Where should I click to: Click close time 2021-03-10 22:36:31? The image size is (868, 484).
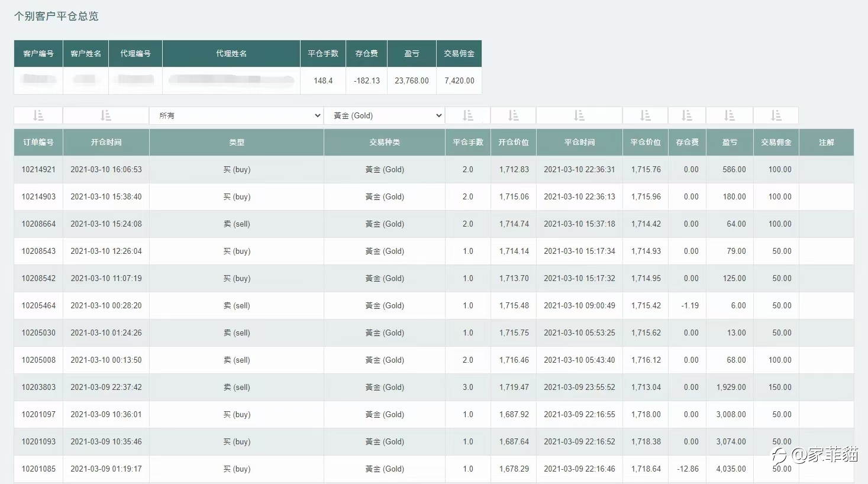click(579, 169)
